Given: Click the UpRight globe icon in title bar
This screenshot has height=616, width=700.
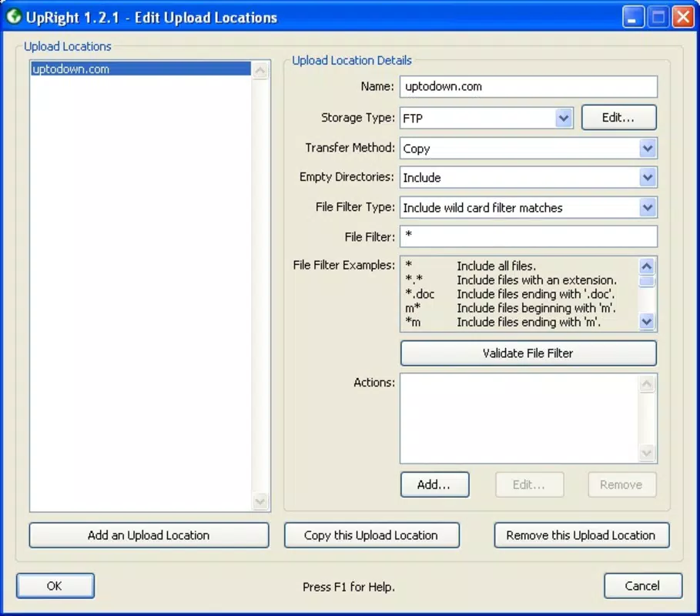Looking at the screenshot, I should [14, 16].
